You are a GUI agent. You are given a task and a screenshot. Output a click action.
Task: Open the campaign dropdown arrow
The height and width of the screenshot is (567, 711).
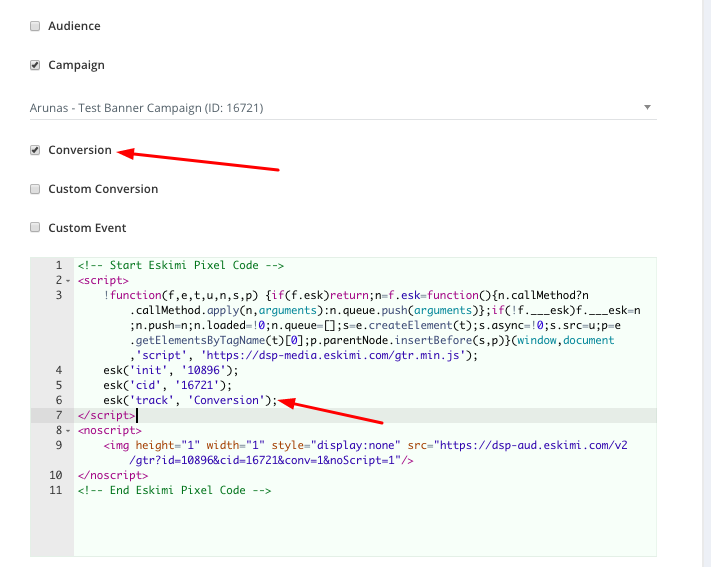pos(647,108)
